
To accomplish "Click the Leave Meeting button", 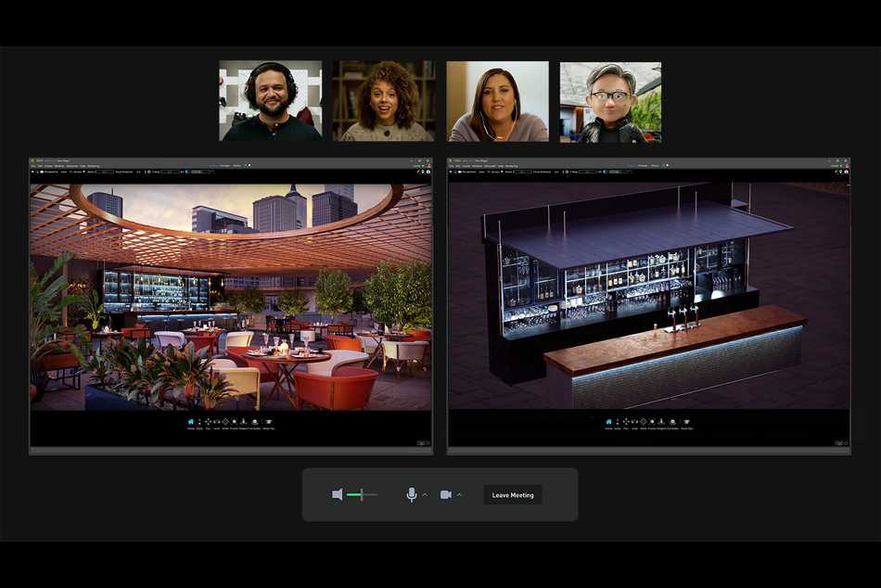I will [x=513, y=495].
